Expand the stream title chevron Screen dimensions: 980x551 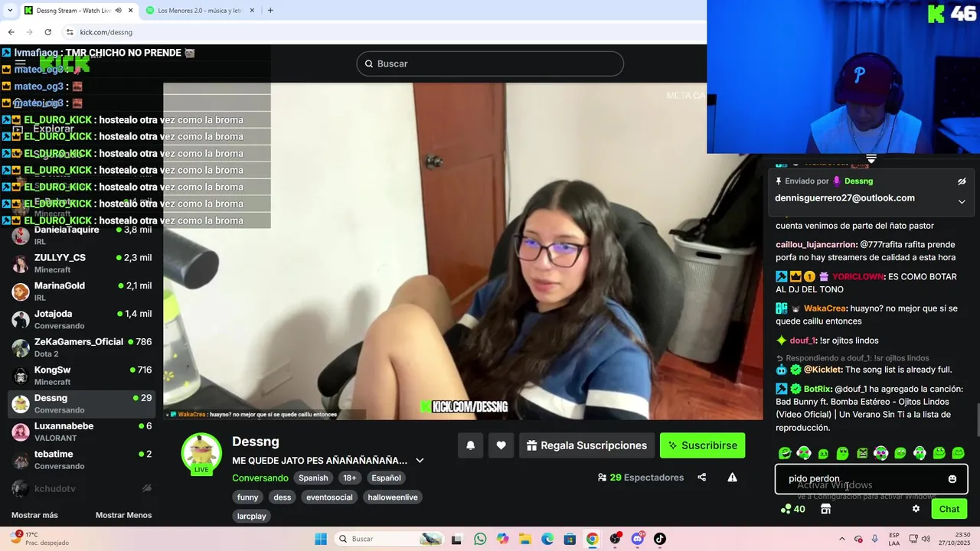pyautogui.click(x=420, y=461)
